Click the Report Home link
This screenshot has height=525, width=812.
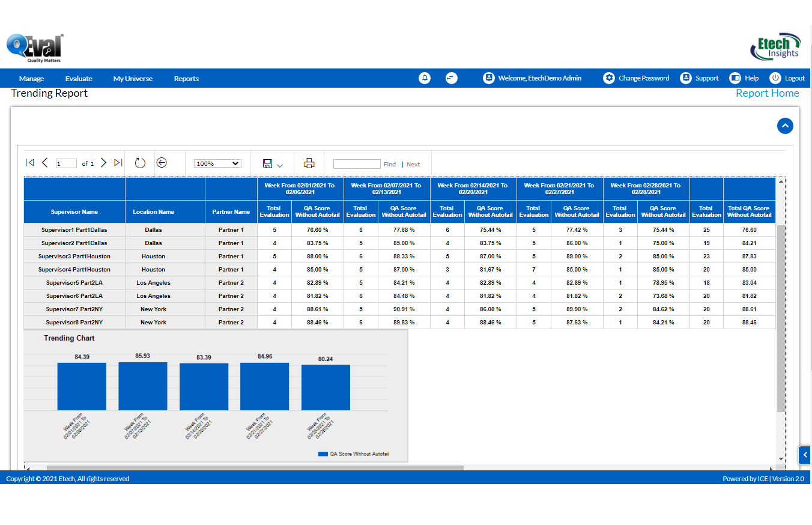pyautogui.click(x=767, y=93)
